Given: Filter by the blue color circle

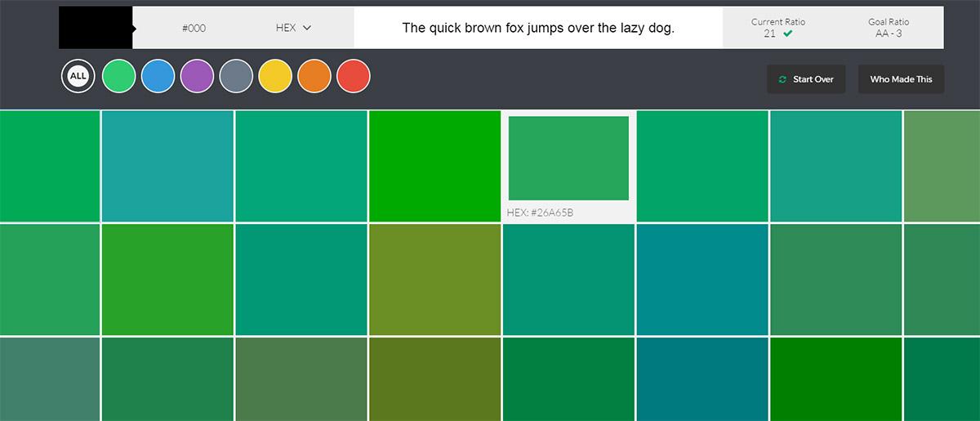Looking at the screenshot, I should pyautogui.click(x=158, y=77).
